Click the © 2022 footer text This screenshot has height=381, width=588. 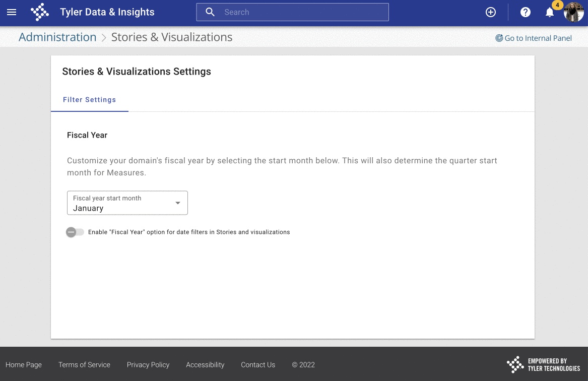point(303,364)
